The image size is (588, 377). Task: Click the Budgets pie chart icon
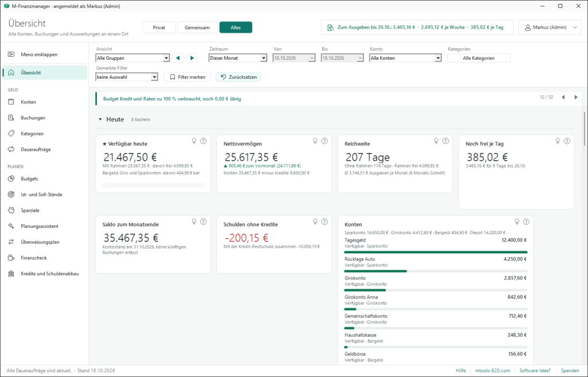(11, 179)
